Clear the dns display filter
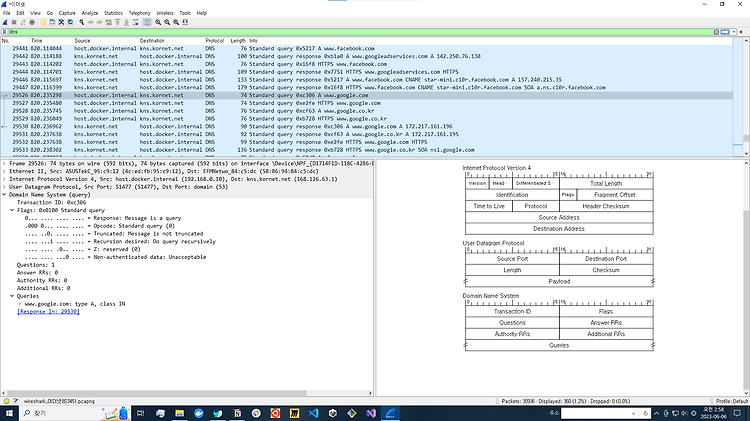 [x=716, y=32]
